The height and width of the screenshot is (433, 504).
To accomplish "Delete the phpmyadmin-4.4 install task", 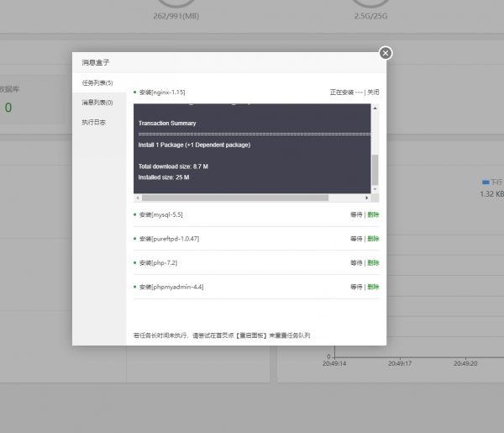I will pyautogui.click(x=373, y=287).
